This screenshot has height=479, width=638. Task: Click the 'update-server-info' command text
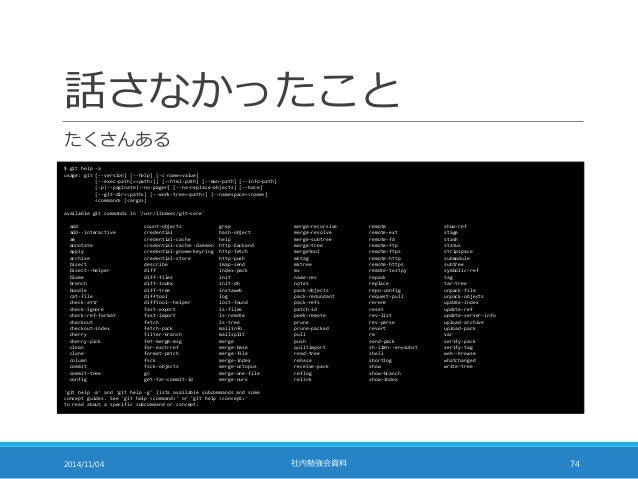pyautogui.click(x=470, y=316)
